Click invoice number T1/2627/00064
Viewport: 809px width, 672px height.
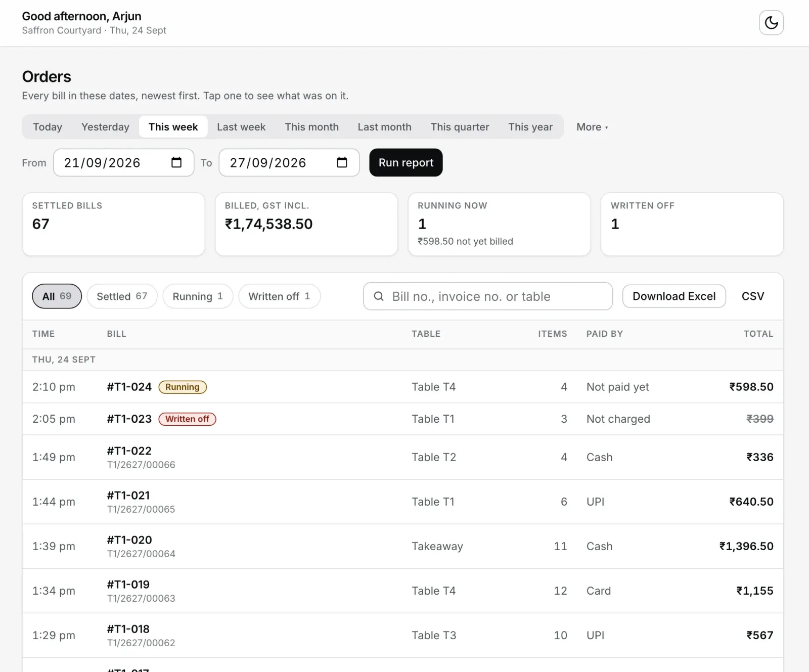tap(141, 554)
